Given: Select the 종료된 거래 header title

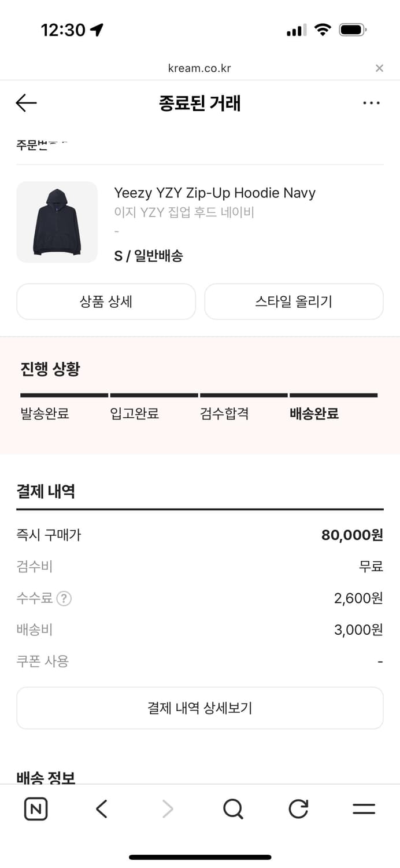Looking at the screenshot, I should point(200,102).
